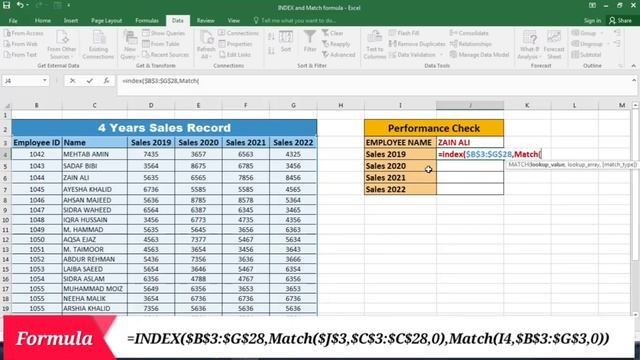640x360 pixels.
Task: Select column D header
Action: pyautogui.click(x=151, y=105)
